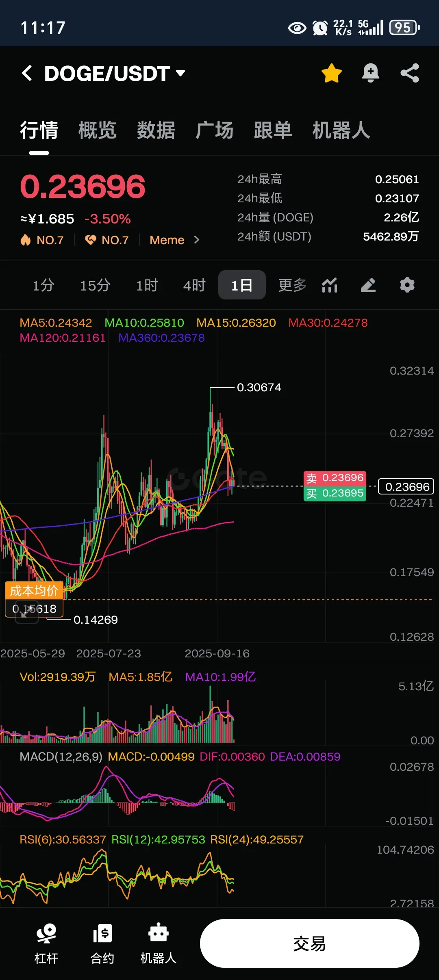Tap the 卖 0.23696 sell price tag

[335, 478]
